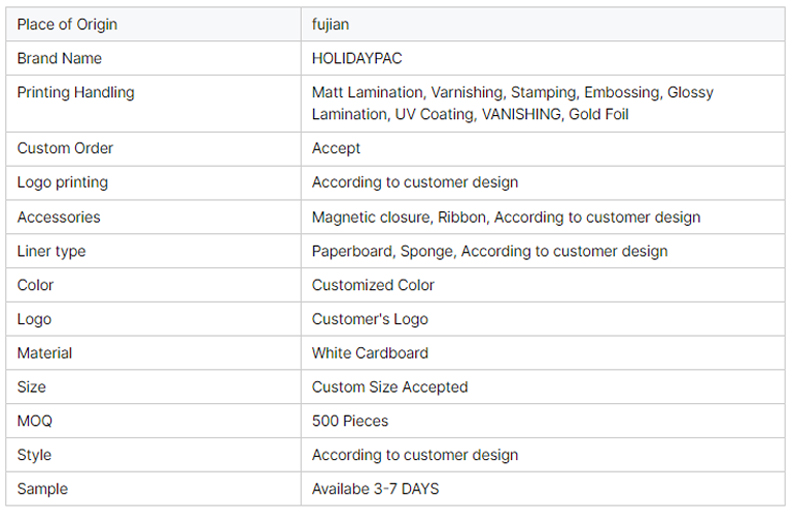Click the '500 Pieces' MOQ value
The width and height of the screenshot is (800, 516).
(350, 421)
